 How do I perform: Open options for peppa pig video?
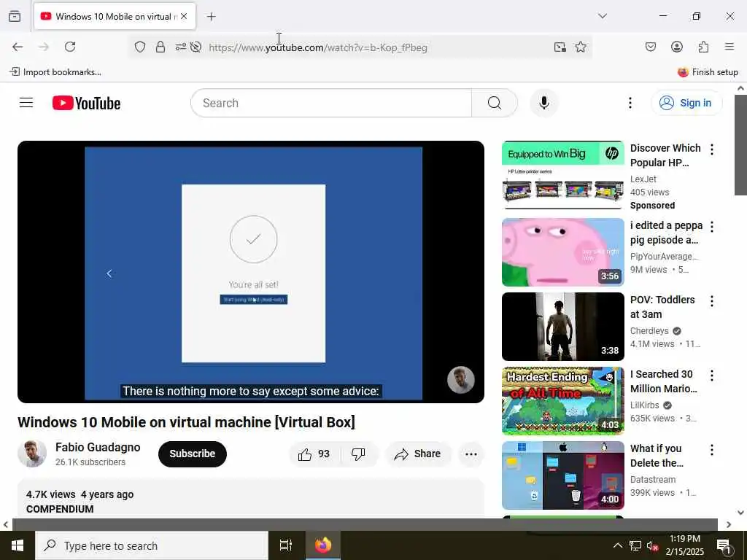pos(712,227)
